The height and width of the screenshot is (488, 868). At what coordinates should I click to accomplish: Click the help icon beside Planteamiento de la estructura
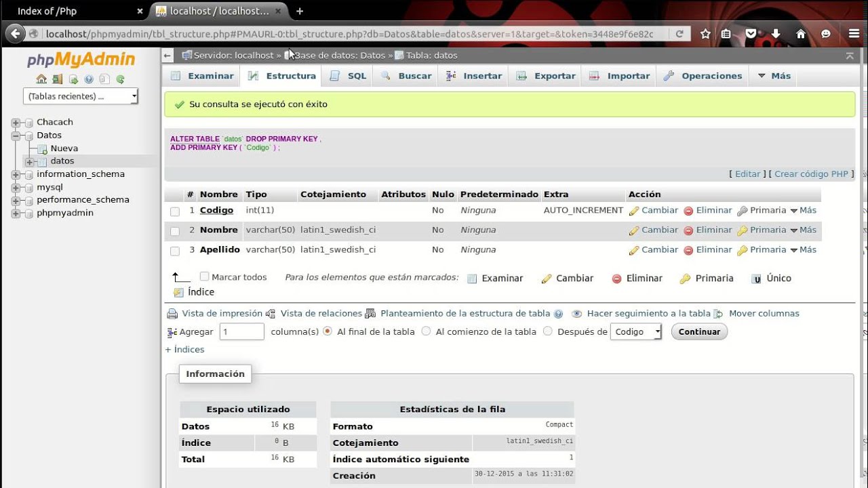pos(558,314)
